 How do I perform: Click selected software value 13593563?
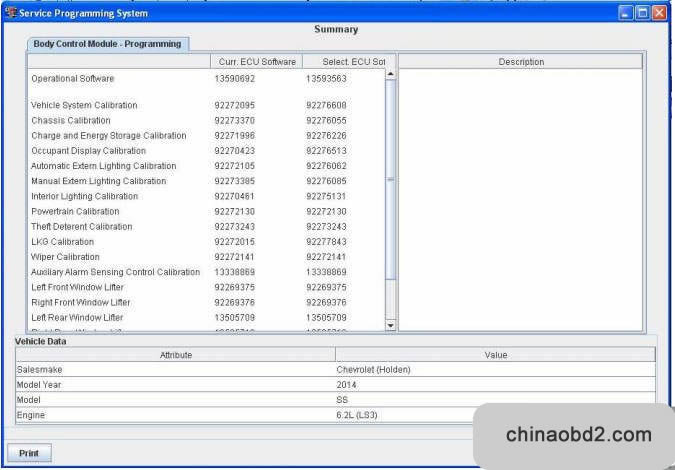point(326,79)
